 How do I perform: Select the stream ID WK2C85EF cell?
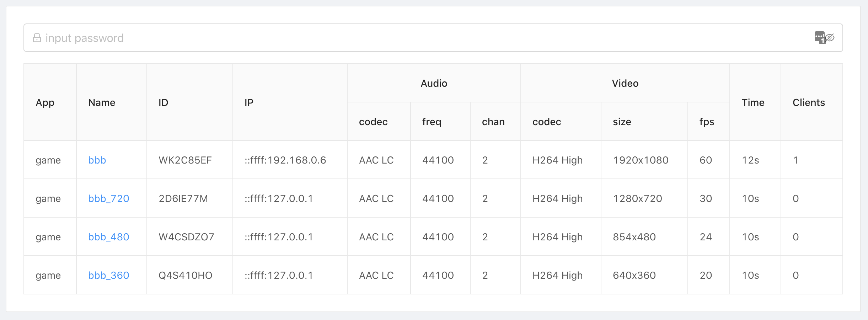click(x=185, y=160)
